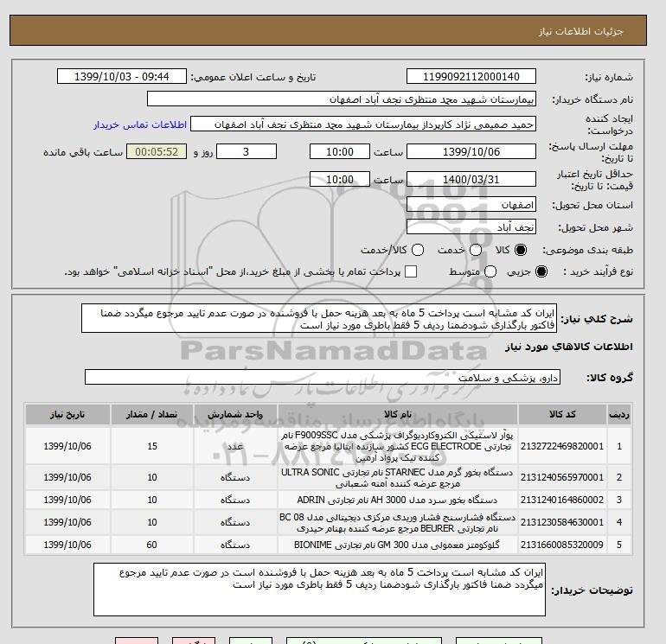Toggle the اسناد خزانه اسلامی payment checkbox
This screenshot has width=666, height=644.
coord(411,271)
